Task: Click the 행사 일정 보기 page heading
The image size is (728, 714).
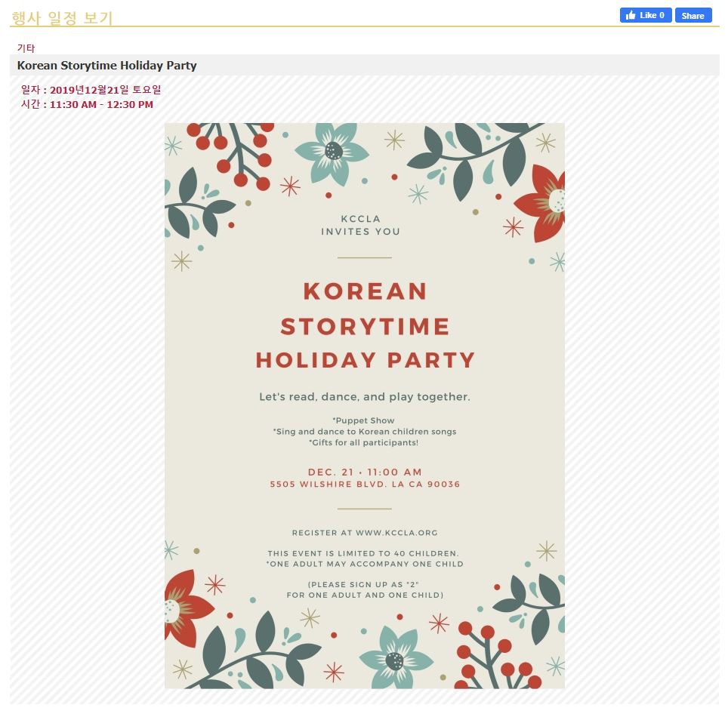Action: (x=62, y=18)
